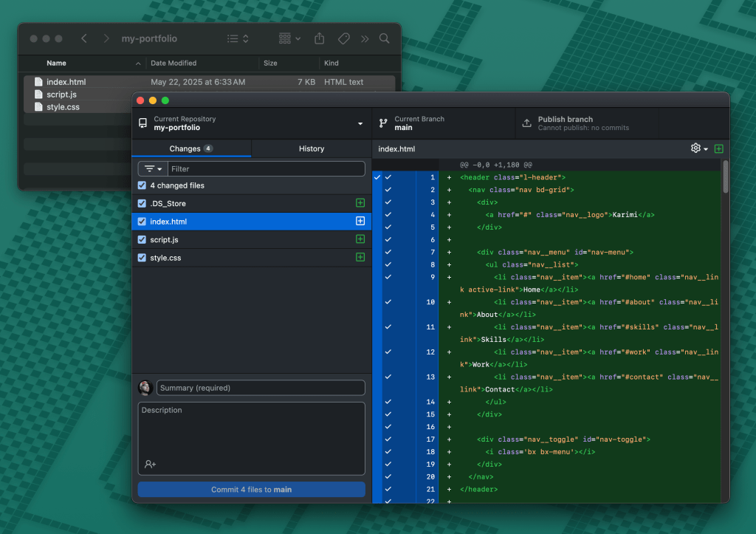The width and height of the screenshot is (756, 534).
Task: Click the branch icon beside Current Branch
Action: [x=382, y=123]
